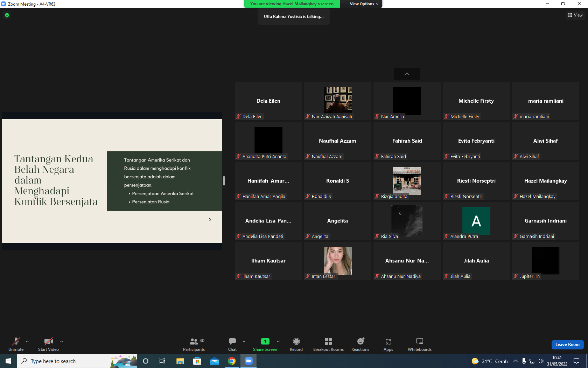Expand video options arrow beside Start Video
588x368 pixels.
pos(62,341)
